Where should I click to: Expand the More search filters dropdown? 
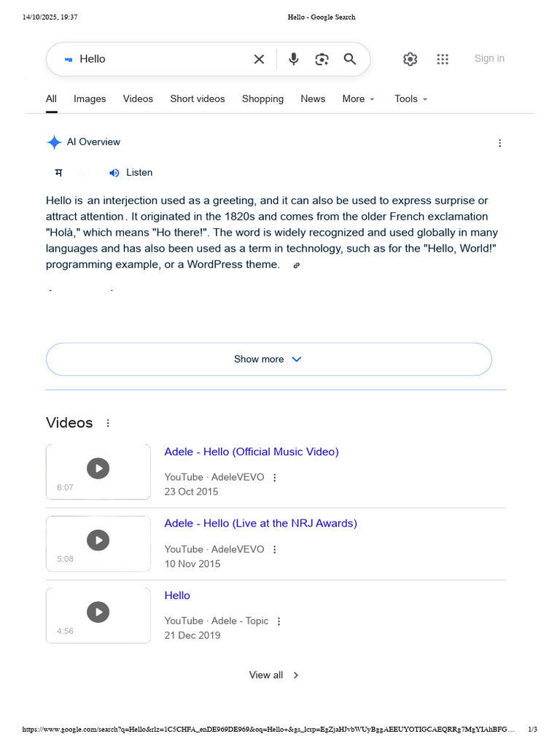click(359, 98)
